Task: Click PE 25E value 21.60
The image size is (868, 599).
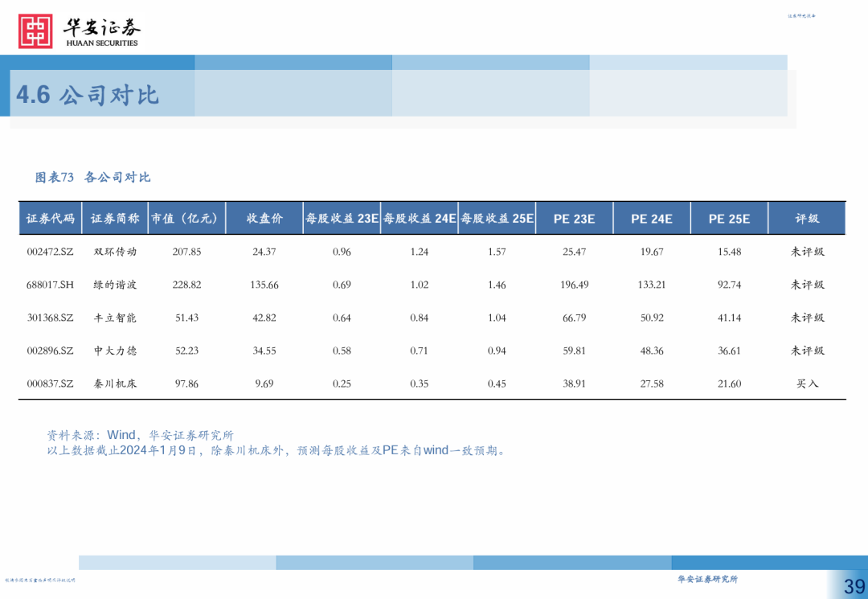Action: pyautogui.click(x=729, y=384)
